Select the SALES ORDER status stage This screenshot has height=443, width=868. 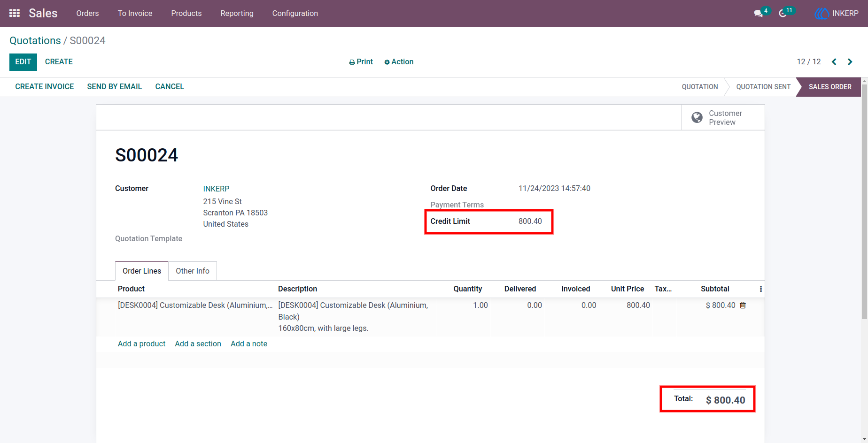pos(829,87)
